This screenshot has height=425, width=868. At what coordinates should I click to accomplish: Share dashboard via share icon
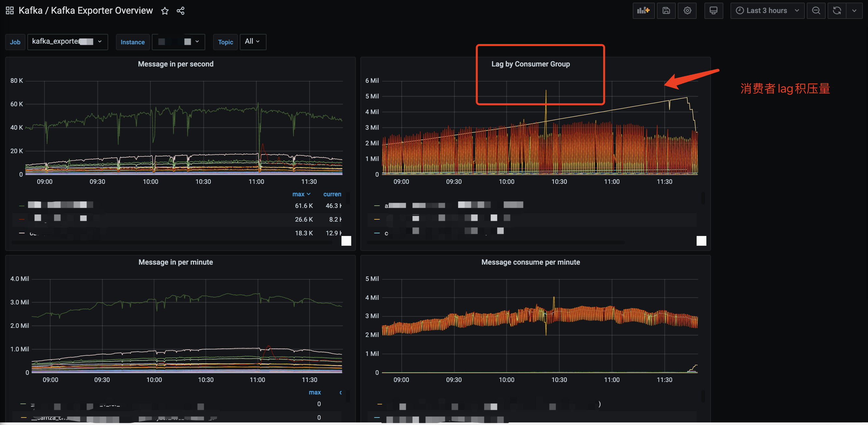[181, 11]
